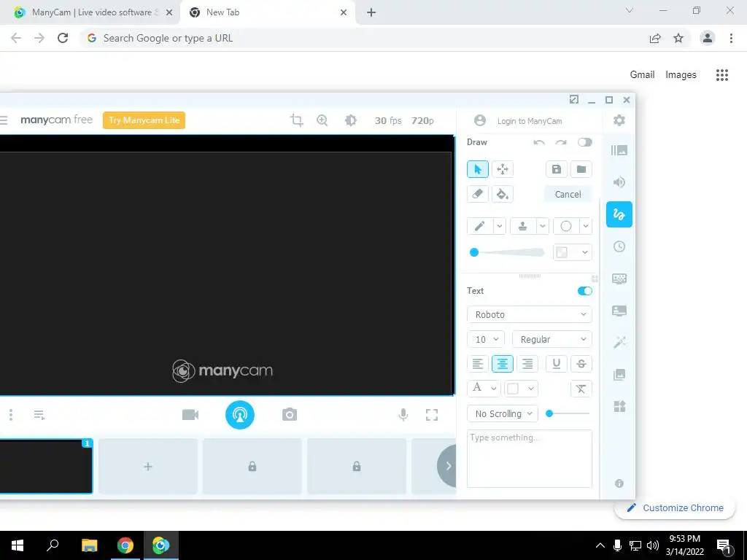Select the move tool in Draw panel
This screenshot has height=560, width=747.
coord(502,169)
